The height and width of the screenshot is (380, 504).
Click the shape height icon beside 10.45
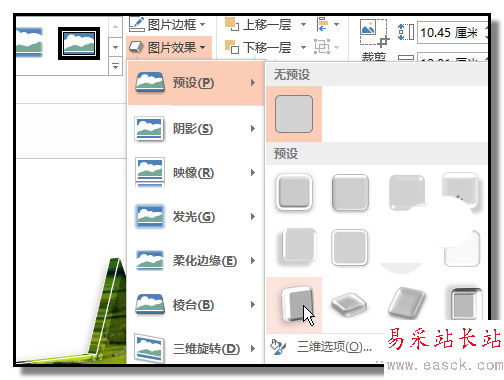[406, 33]
